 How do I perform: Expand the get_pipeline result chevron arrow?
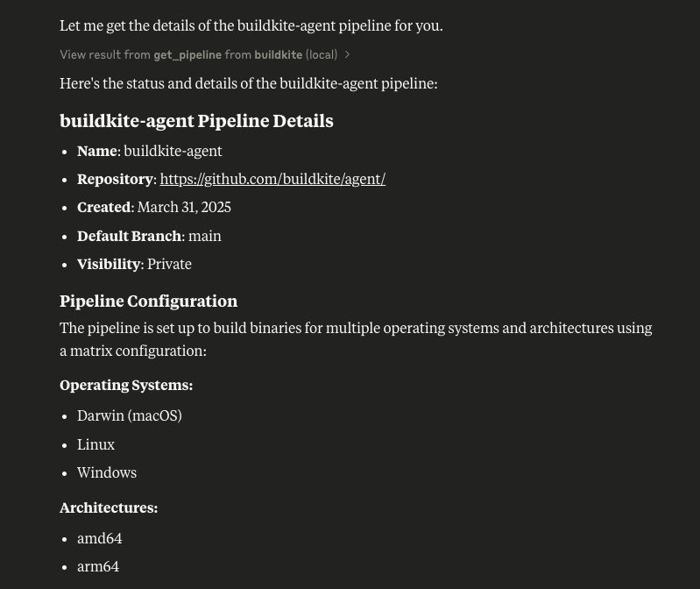348,54
